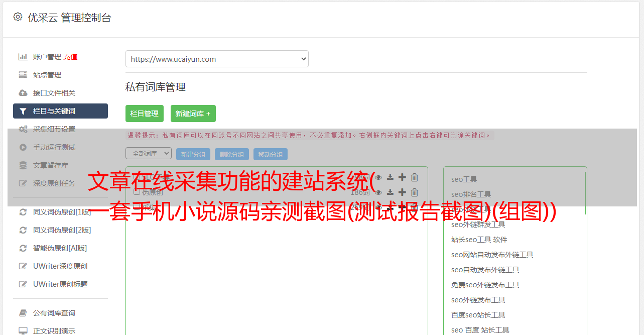Click the server icon for 站点管理
The height and width of the screenshot is (335, 644).
23,75
